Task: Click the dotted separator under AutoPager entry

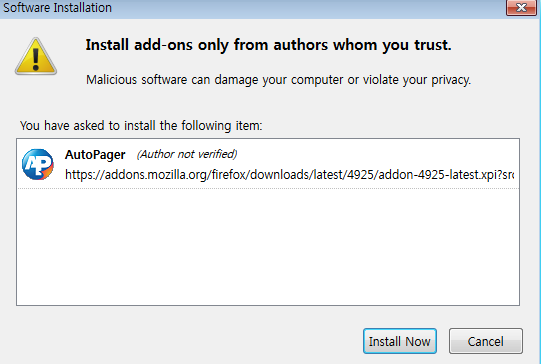Action: [x=268, y=188]
